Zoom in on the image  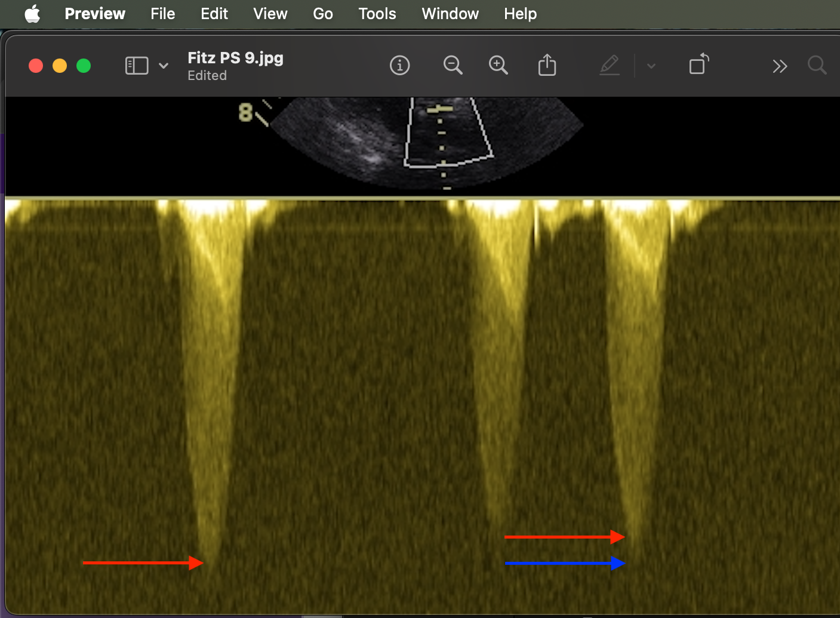point(498,65)
